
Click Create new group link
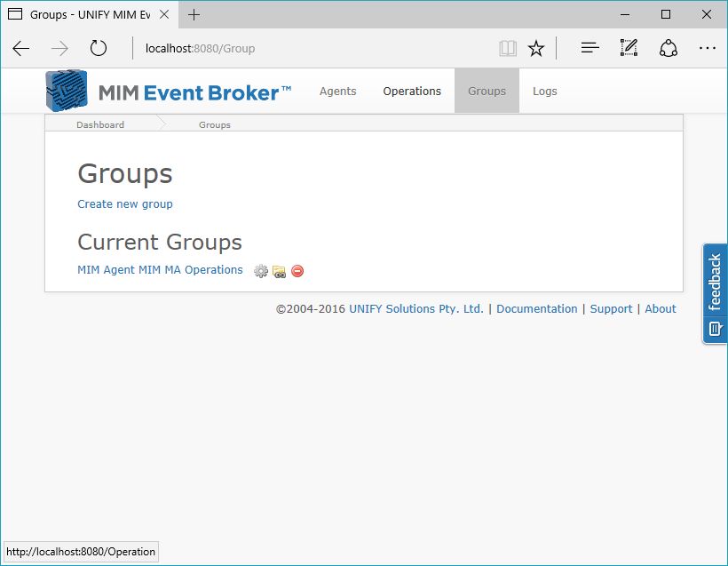tap(125, 204)
